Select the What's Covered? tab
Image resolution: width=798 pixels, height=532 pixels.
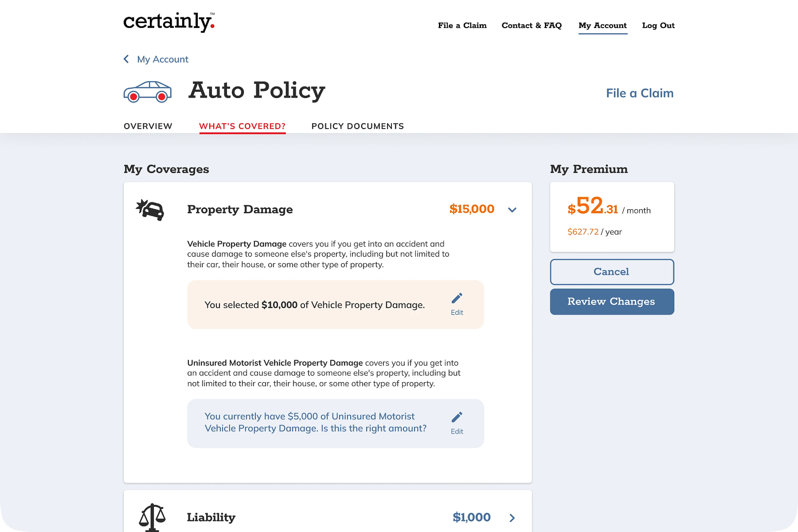click(x=242, y=126)
